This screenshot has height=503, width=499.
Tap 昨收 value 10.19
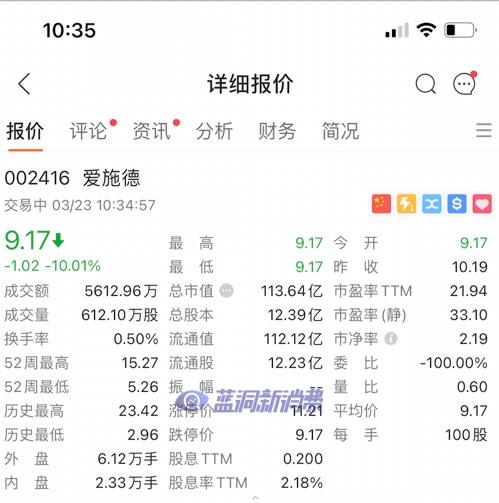(x=470, y=267)
